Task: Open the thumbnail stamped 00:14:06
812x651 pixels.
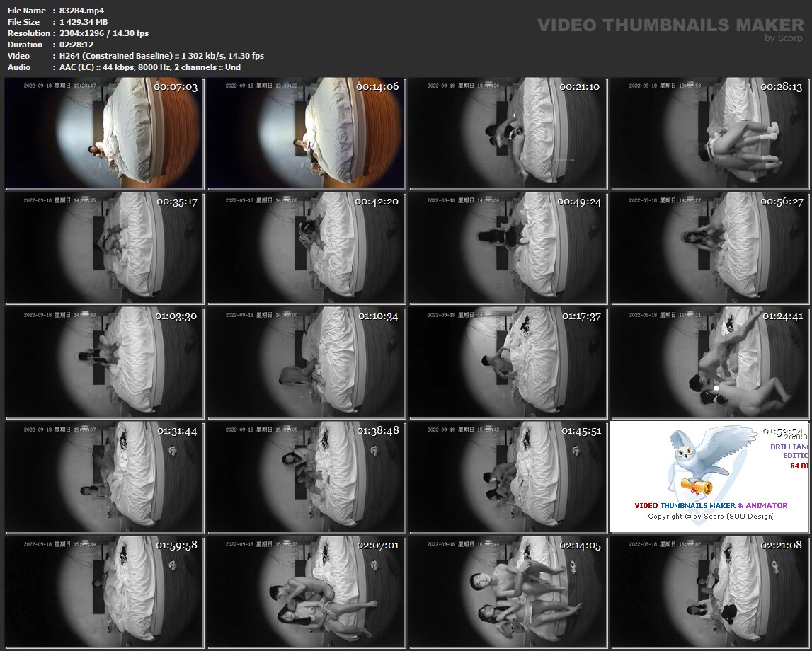Action: pyautogui.click(x=306, y=134)
